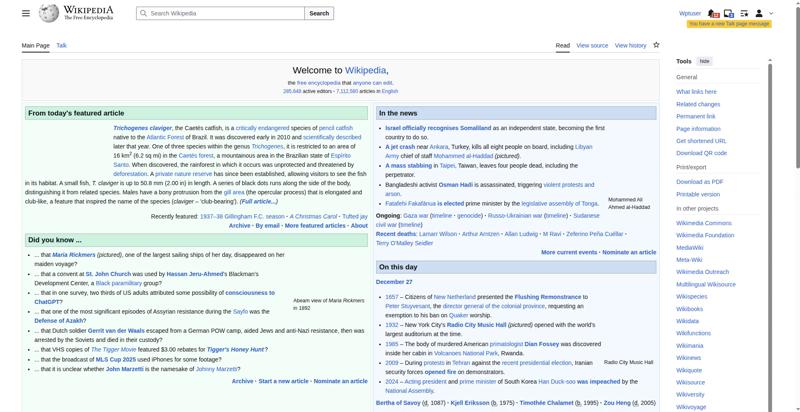
Task: Switch to the Talk tab
Action: 61,46
